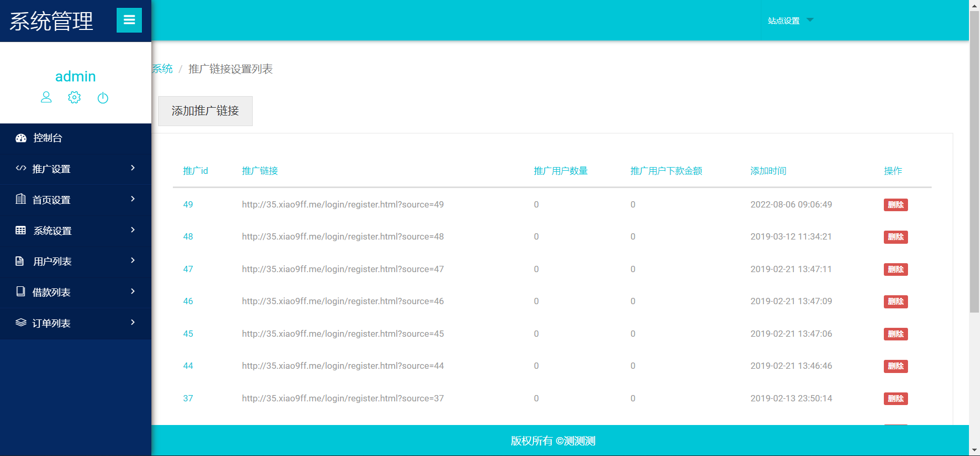980x456 pixels.
Task: Open the admin user profile icon
Action: pos(46,97)
